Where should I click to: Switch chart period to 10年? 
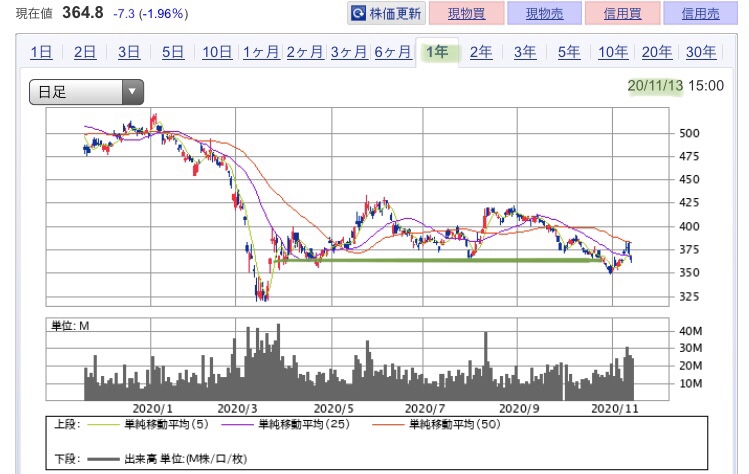(613, 52)
